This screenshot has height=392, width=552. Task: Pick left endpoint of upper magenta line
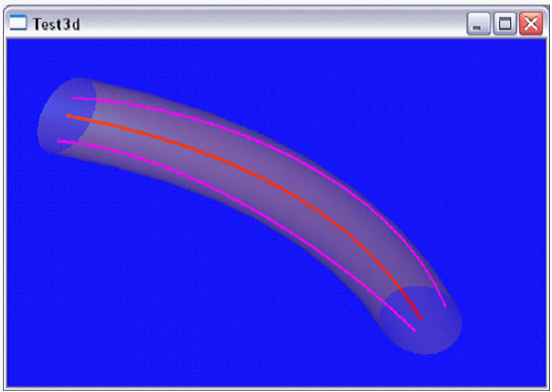[73, 98]
